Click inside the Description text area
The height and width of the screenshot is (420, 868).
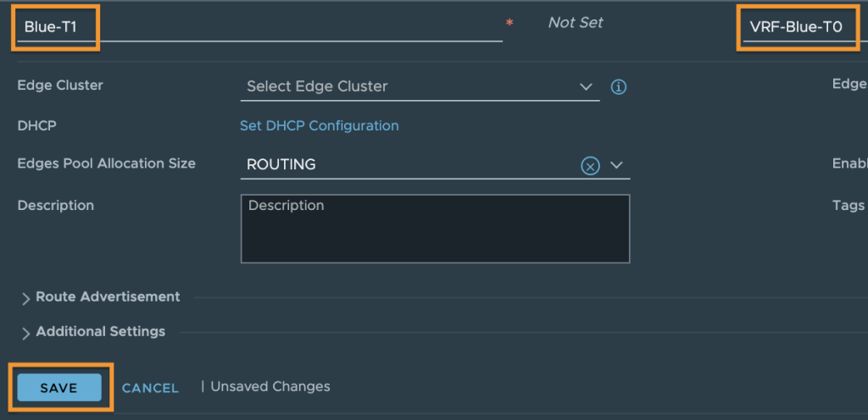click(x=435, y=229)
